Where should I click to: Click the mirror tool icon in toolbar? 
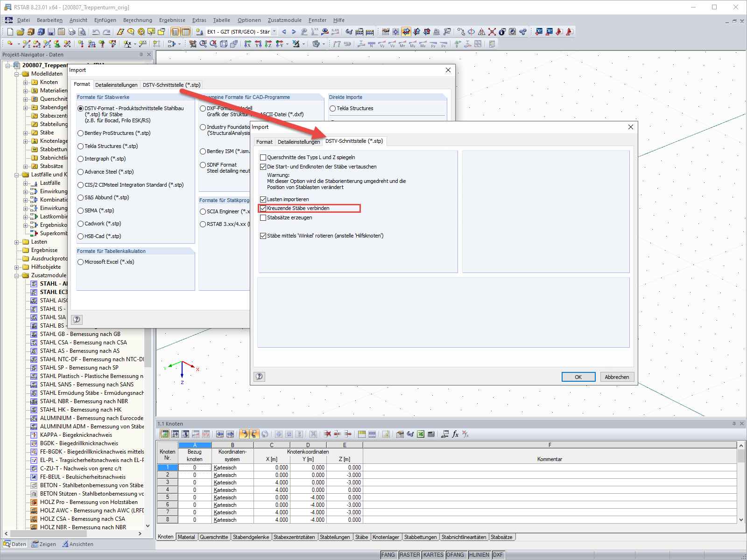coord(481,32)
